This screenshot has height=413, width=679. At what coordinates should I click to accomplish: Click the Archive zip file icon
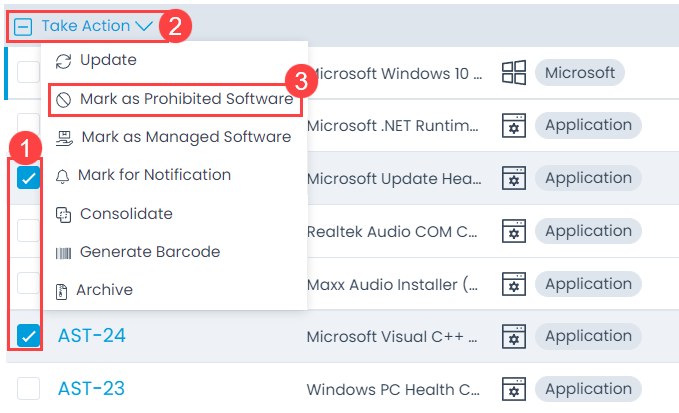[61, 291]
